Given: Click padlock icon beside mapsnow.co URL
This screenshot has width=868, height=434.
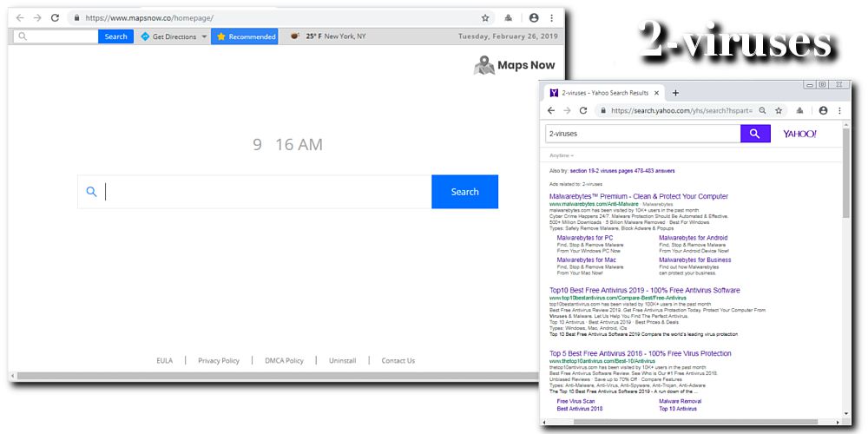Looking at the screenshot, I should 77,17.
